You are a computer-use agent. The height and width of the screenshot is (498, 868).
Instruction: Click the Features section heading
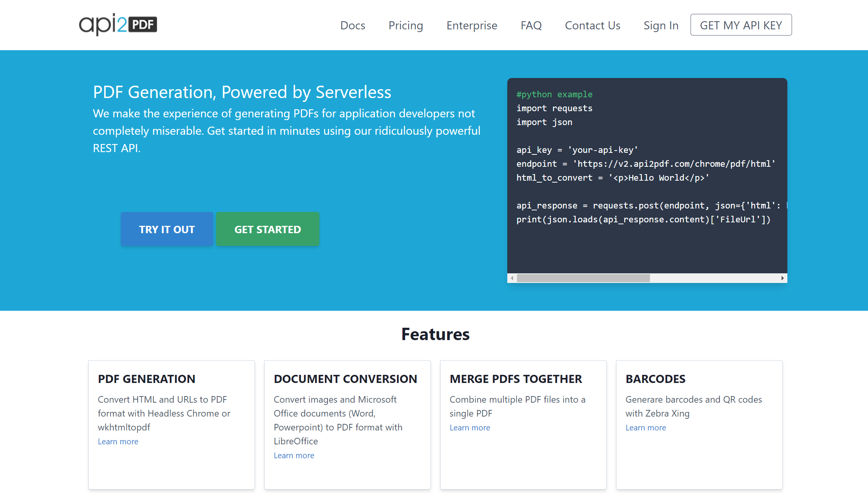point(436,334)
